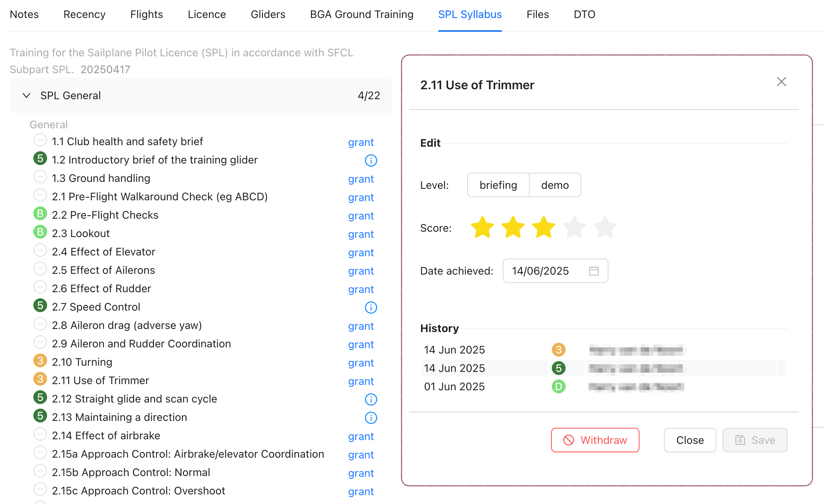This screenshot has height=504, width=826.
Task: Click green D badge in 01 Jun history row
Action: (x=558, y=386)
